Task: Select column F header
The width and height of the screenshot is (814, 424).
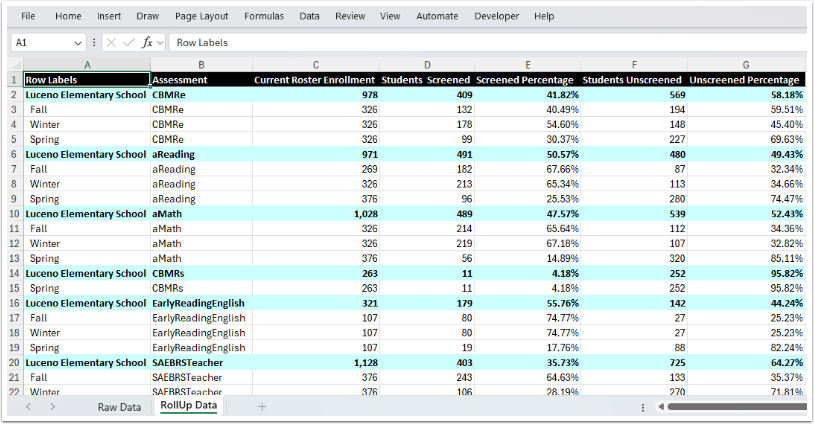Action: click(634, 65)
